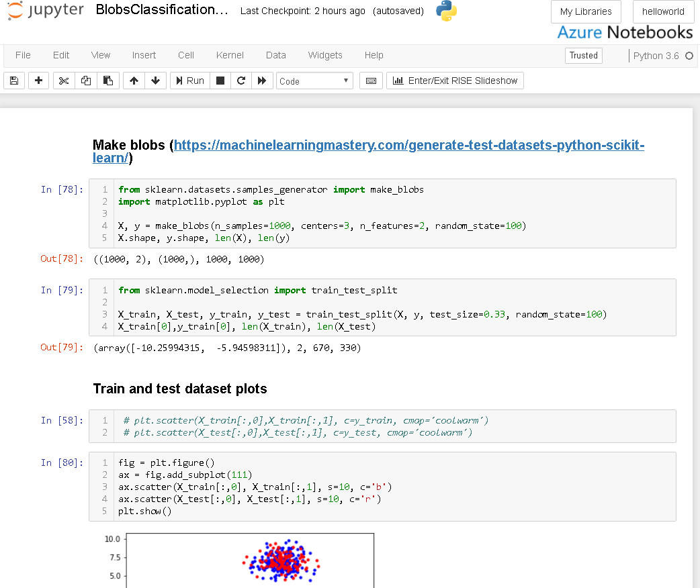Insert a cell below with plus icon
The height and width of the screenshot is (588, 700).
coord(38,81)
